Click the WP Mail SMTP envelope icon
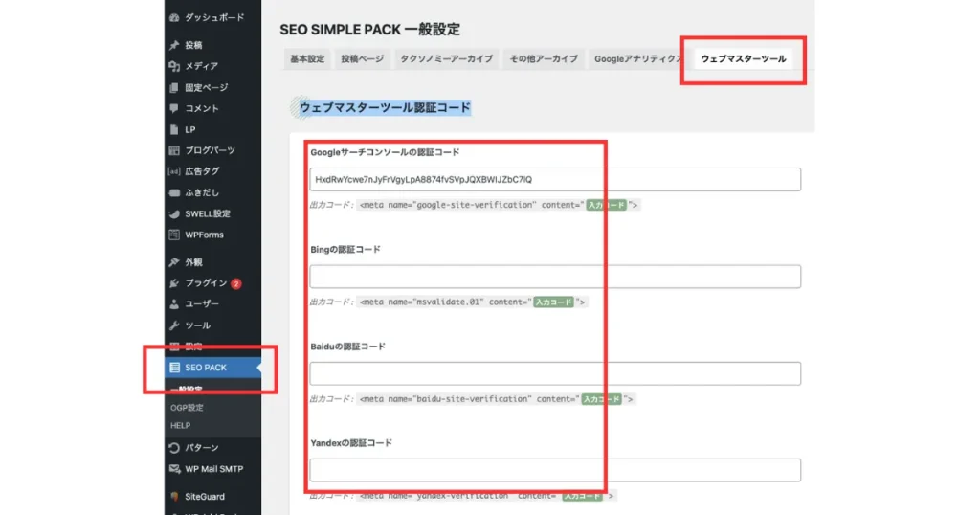Screen dimensions: 980x515 point(174,469)
